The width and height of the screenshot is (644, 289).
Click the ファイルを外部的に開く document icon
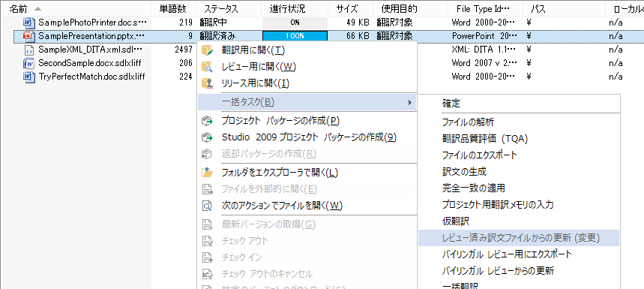pos(208,189)
